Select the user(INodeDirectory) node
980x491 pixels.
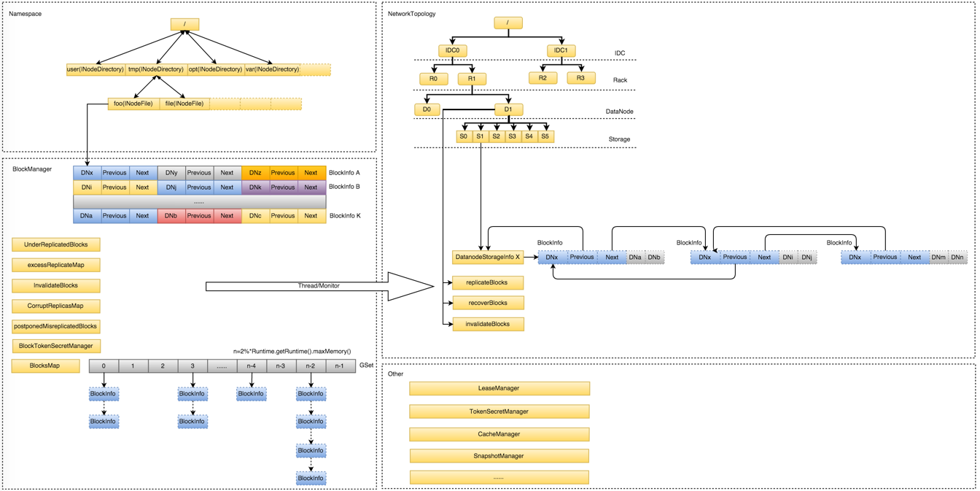tap(96, 69)
